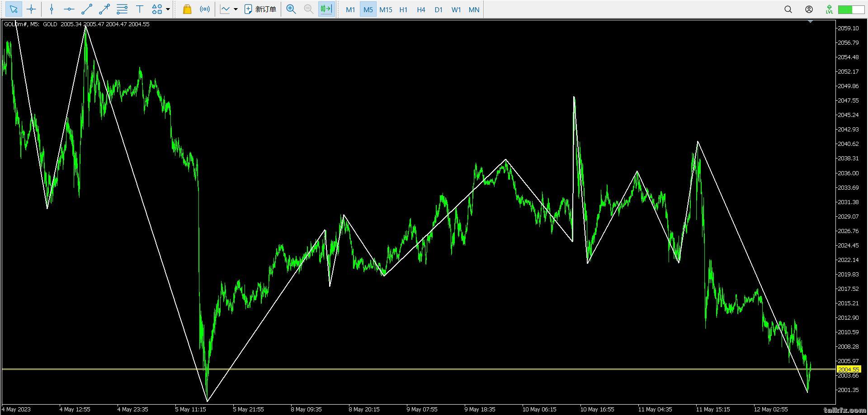Expand the chart type dropdown arrow
Image resolution: width=868 pixels, height=415 pixels.
(236, 9)
